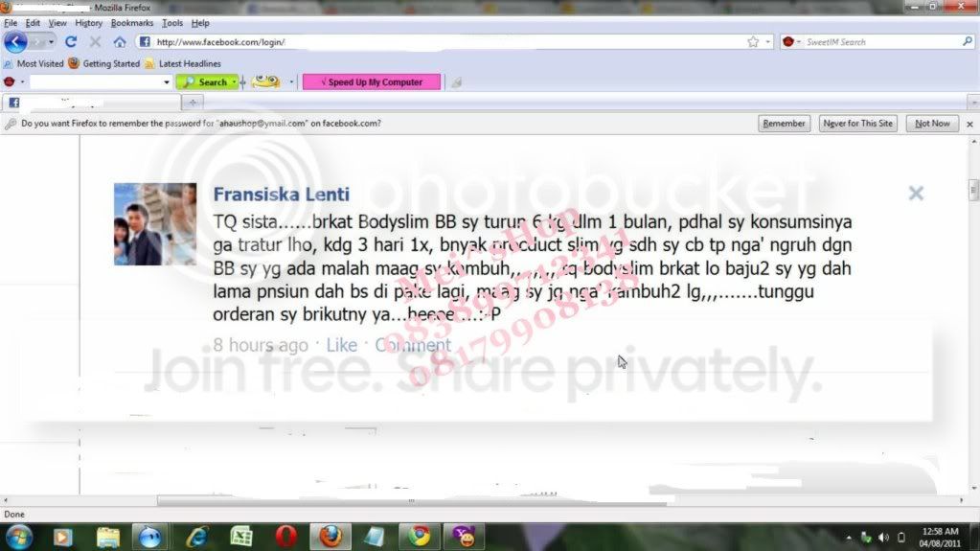980x551 pixels.
Task: Open the View menu
Action: [x=57, y=22]
